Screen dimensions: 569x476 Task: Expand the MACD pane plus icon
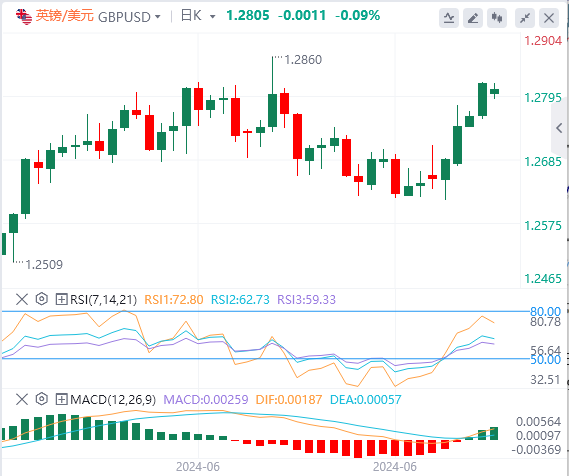pyautogui.click(x=61, y=399)
